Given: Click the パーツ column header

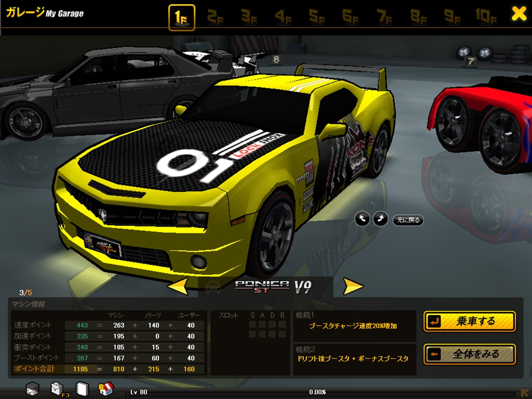Looking at the screenshot, I should pos(153,315).
